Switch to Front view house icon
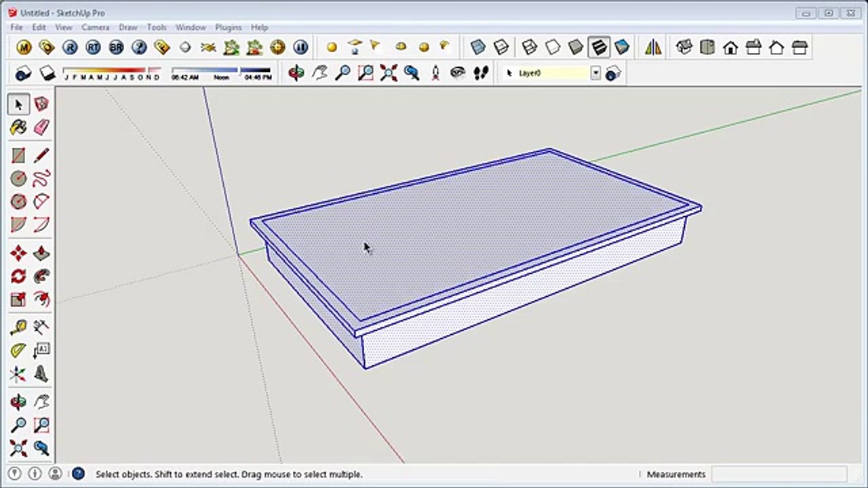This screenshot has width=868, height=488. click(x=730, y=47)
